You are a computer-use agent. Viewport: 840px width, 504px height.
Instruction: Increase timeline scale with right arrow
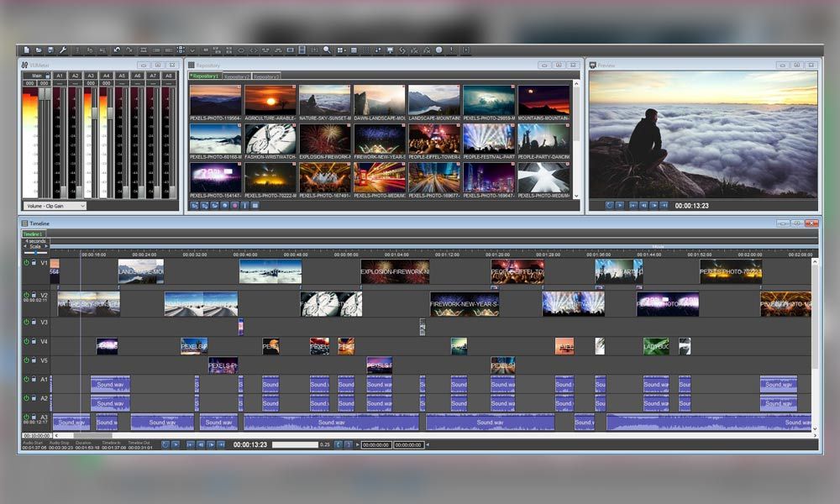46,246
